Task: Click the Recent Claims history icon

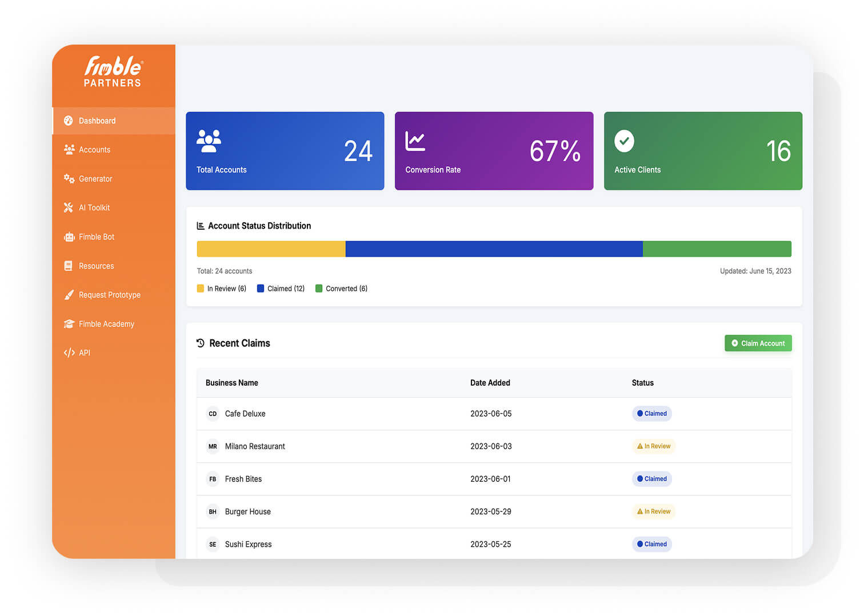Action: [x=199, y=343]
